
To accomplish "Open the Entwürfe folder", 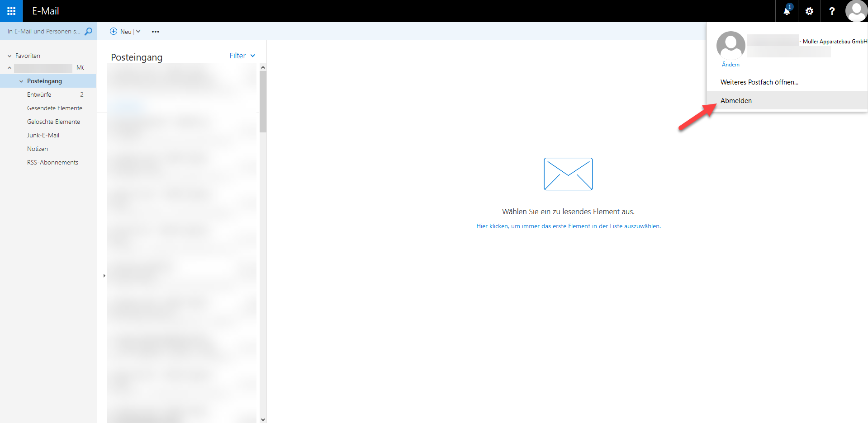I will coord(39,94).
